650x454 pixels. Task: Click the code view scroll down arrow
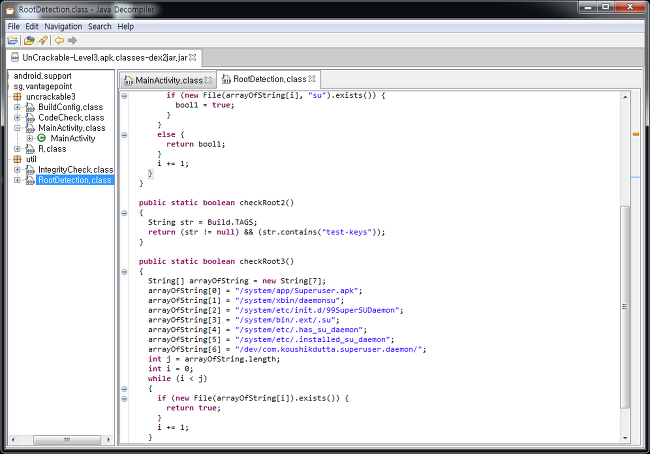click(625, 438)
